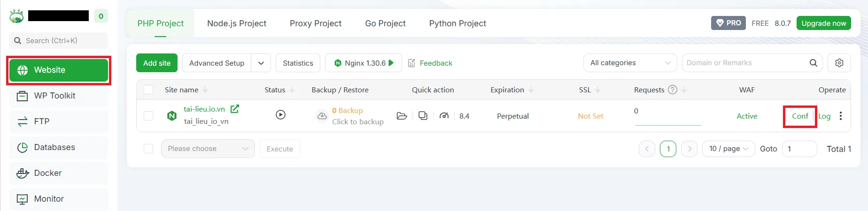
Task: Open the tai-lieu.io.vn site link
Action: coord(204,109)
